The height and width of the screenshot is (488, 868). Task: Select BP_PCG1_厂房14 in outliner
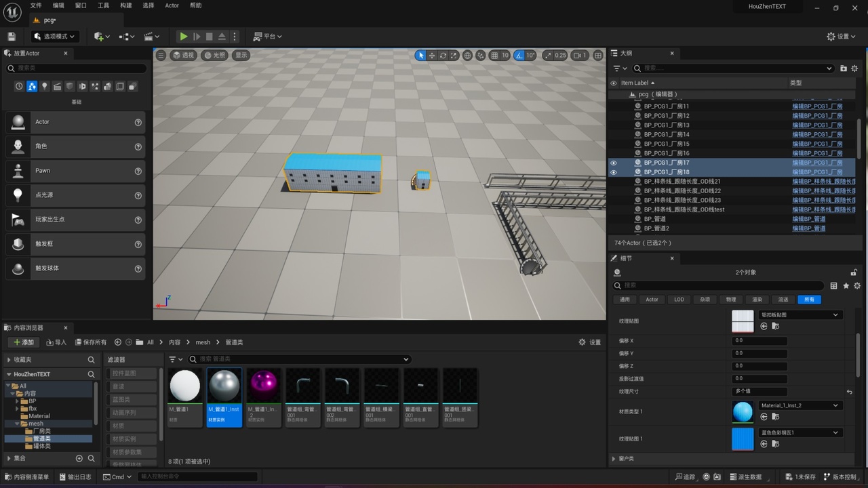pos(667,135)
